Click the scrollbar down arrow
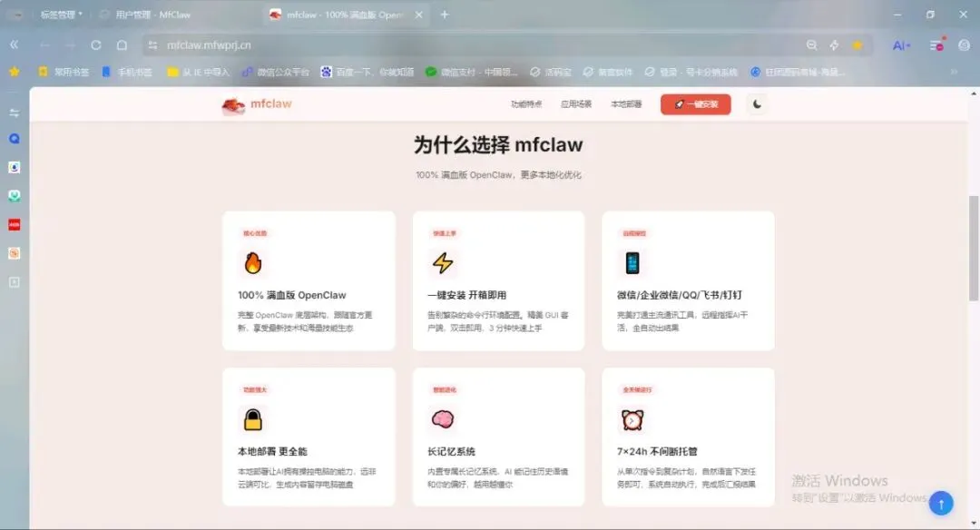This screenshot has width=980, height=530. [973, 523]
